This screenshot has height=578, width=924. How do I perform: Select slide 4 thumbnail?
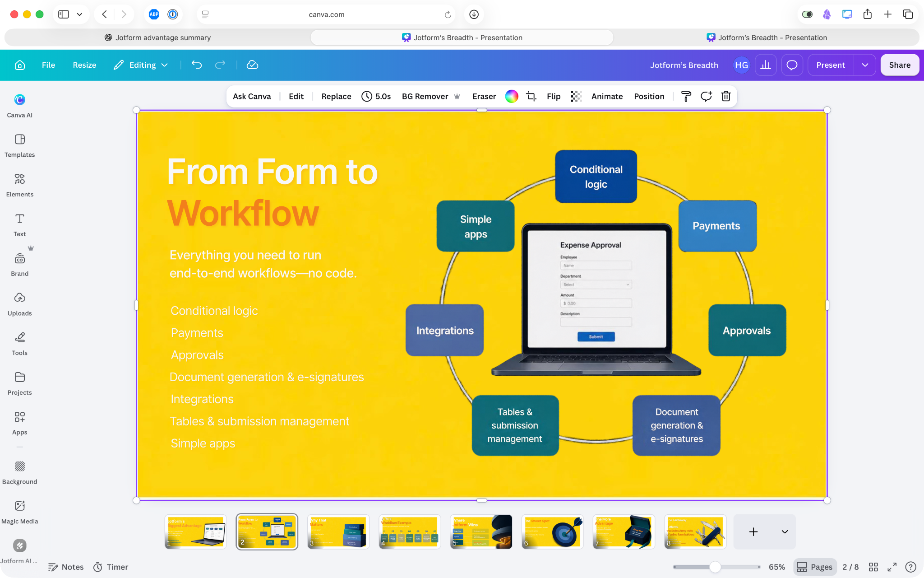tap(410, 531)
